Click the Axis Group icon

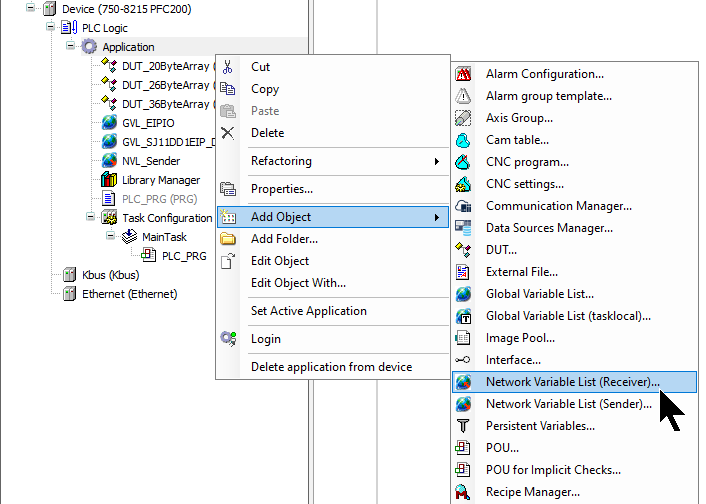(x=463, y=118)
